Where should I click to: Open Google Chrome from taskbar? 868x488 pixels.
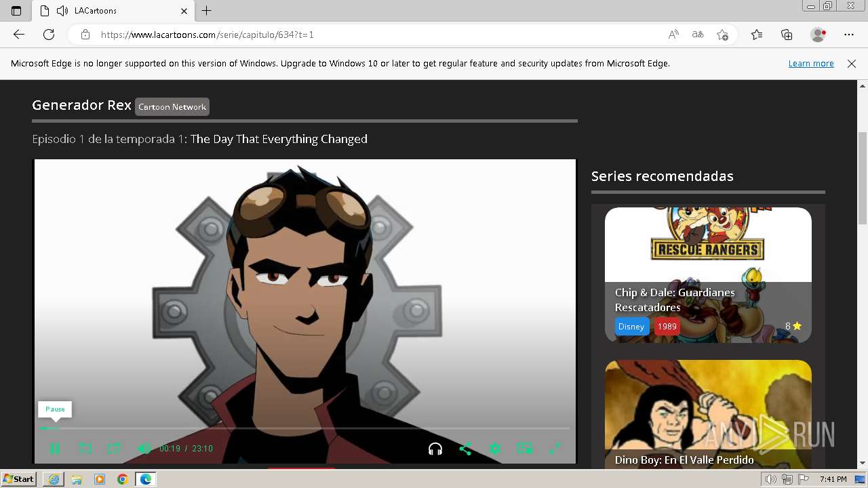122,479
